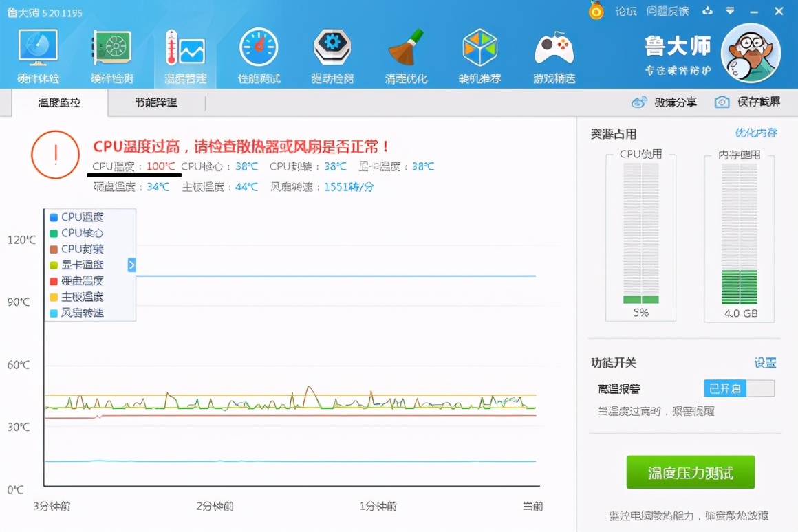Start the 温度压力测试 stress test
Screen dimensions: 798x532
[690, 472]
